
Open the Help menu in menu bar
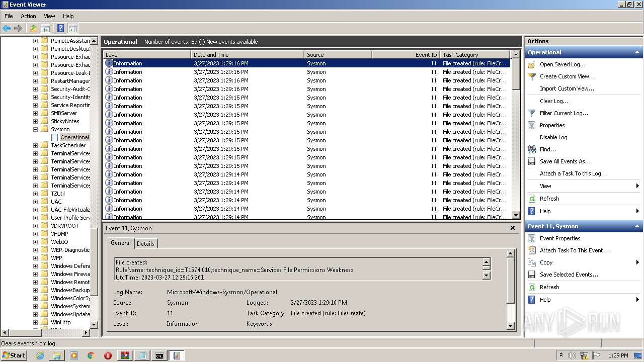coord(68,16)
